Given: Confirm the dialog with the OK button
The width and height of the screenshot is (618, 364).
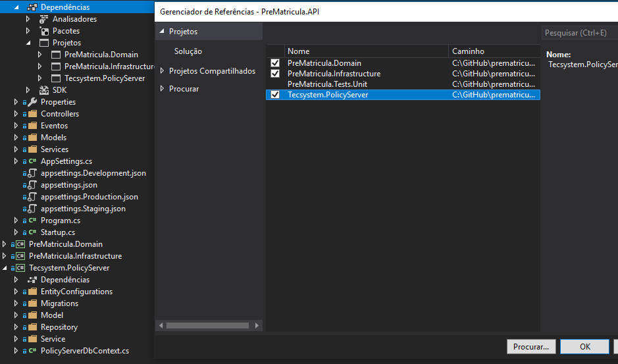Looking at the screenshot, I should tap(584, 346).
